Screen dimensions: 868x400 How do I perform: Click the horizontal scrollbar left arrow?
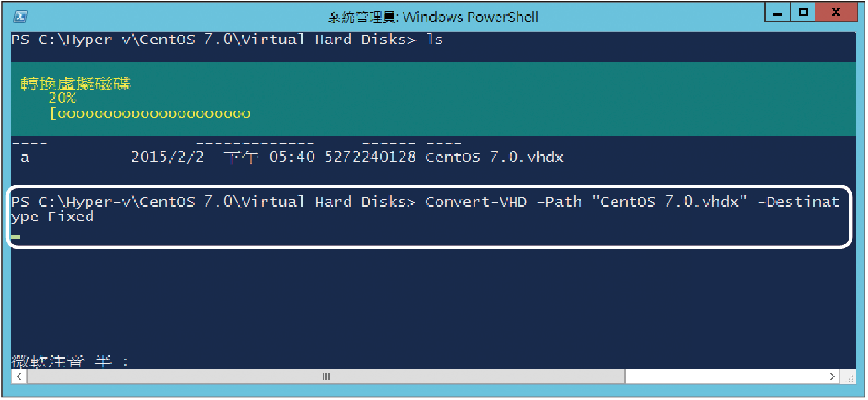(x=19, y=377)
